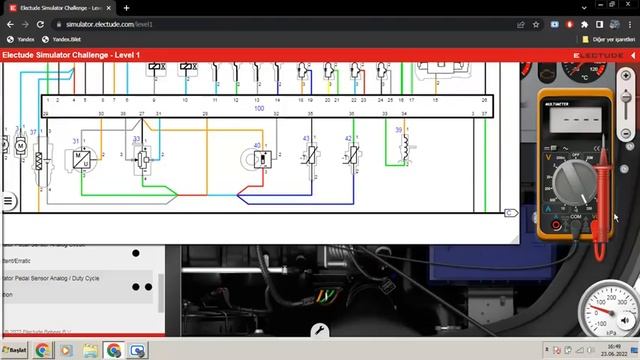Close the Electude Simulator tab
The height and width of the screenshot is (360, 640).
click(x=109, y=8)
